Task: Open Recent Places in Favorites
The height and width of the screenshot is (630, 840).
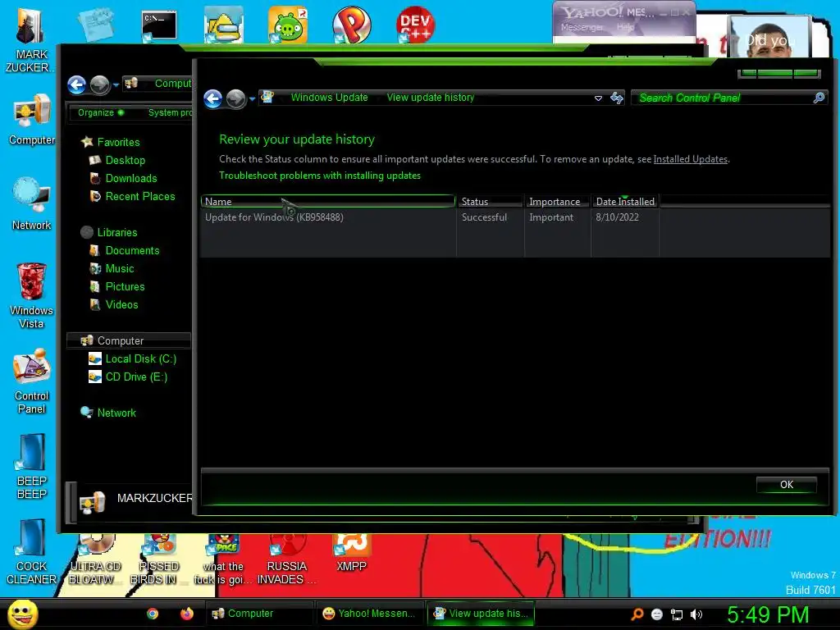Action: pos(140,196)
